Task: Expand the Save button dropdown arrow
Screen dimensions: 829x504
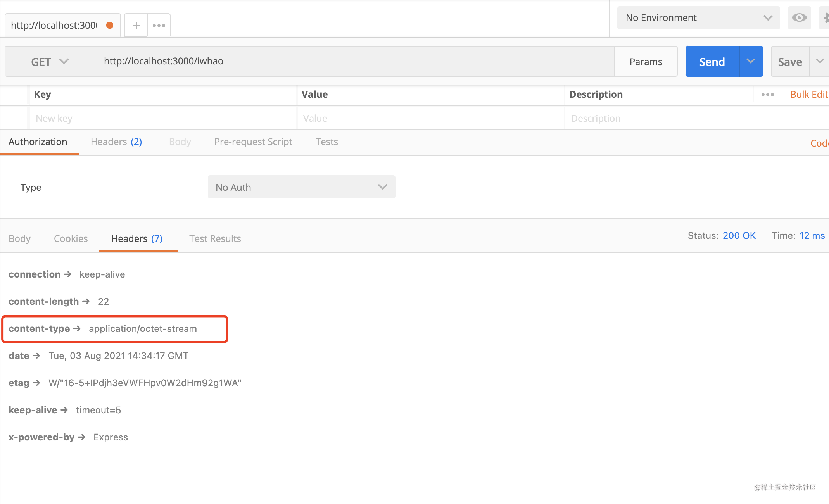Action: (820, 61)
